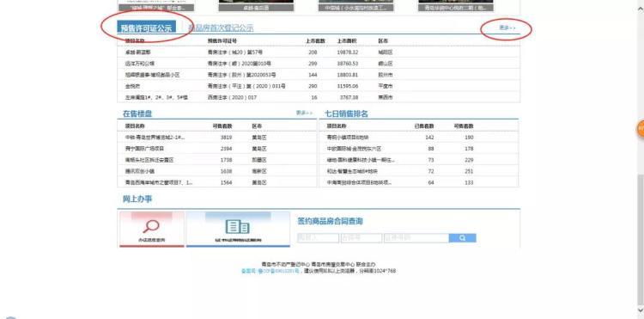
Task: Open the 办证进度查询 magnifier tile
Action: [x=151, y=229]
